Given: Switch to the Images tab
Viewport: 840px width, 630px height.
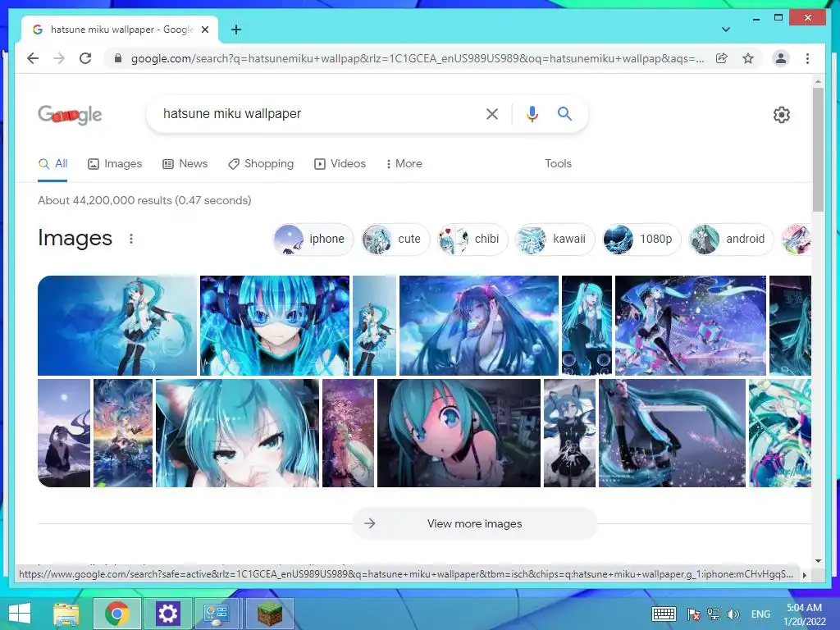Looking at the screenshot, I should [115, 163].
